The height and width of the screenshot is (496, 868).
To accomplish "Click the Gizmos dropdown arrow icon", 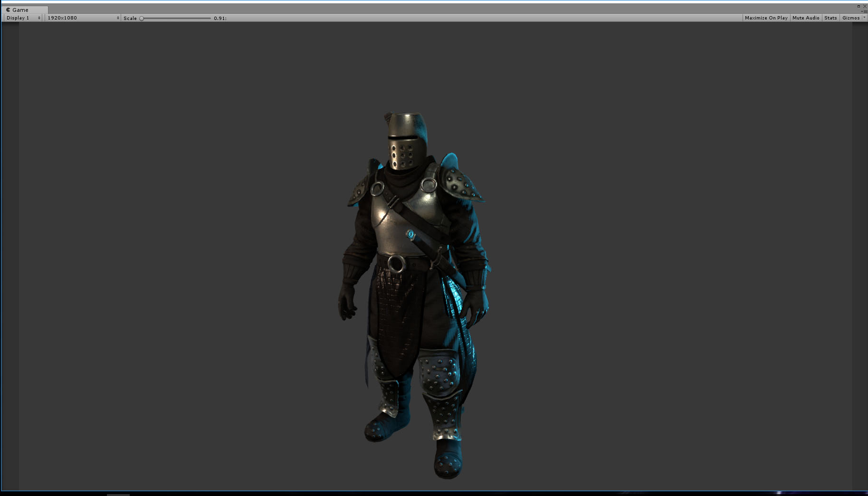I will pos(865,18).
